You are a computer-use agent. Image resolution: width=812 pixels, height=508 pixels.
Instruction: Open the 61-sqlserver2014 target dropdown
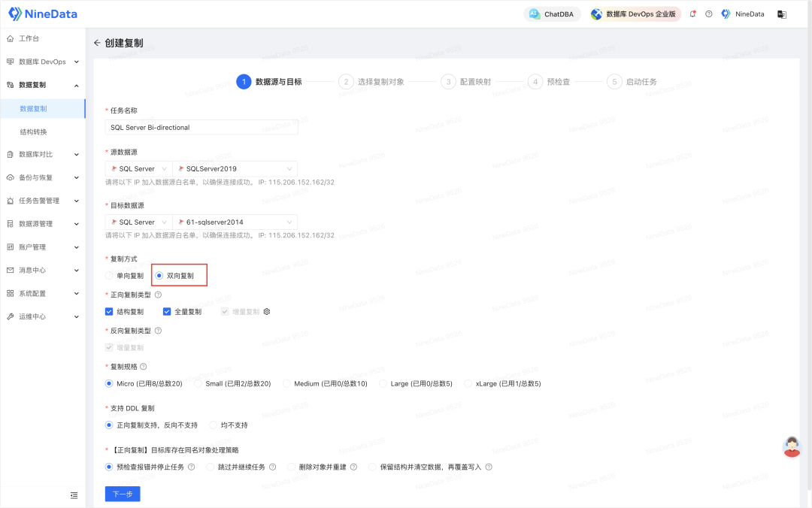coord(235,222)
